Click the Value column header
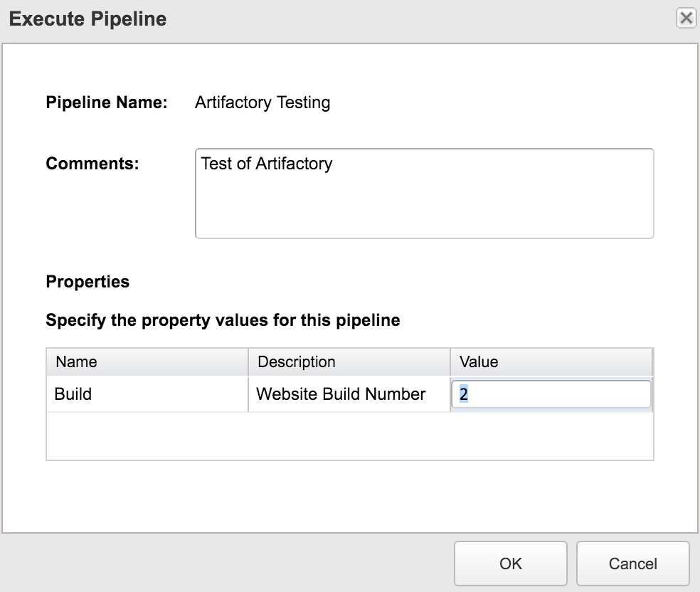The height and width of the screenshot is (592, 700). click(x=551, y=361)
